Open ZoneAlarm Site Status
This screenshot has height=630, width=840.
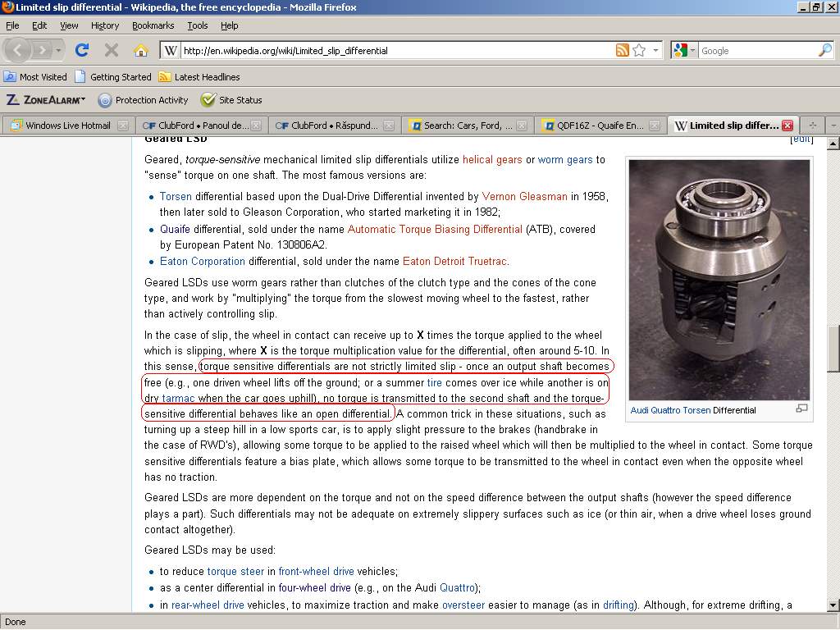[232, 100]
